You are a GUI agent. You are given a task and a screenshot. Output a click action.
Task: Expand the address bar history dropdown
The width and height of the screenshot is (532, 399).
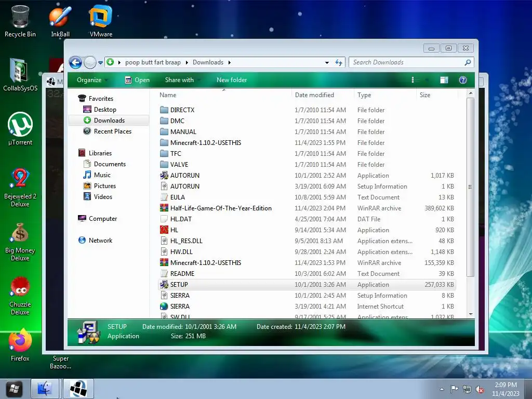point(327,62)
